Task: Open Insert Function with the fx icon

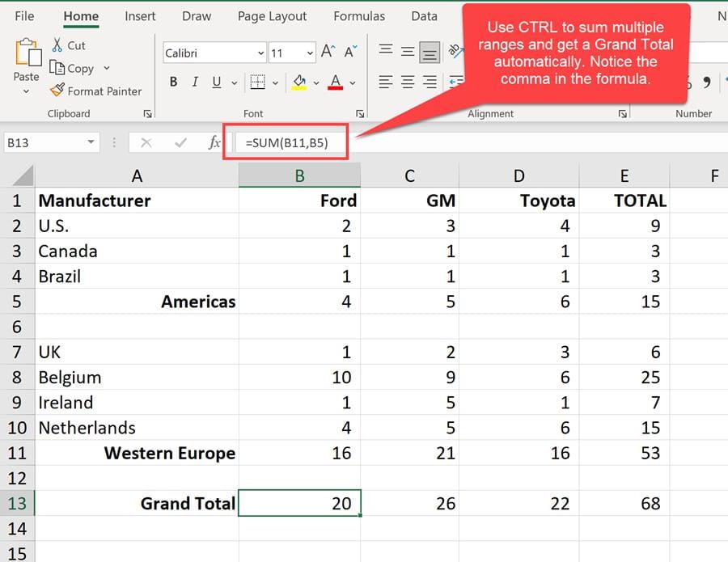Action: (x=214, y=141)
